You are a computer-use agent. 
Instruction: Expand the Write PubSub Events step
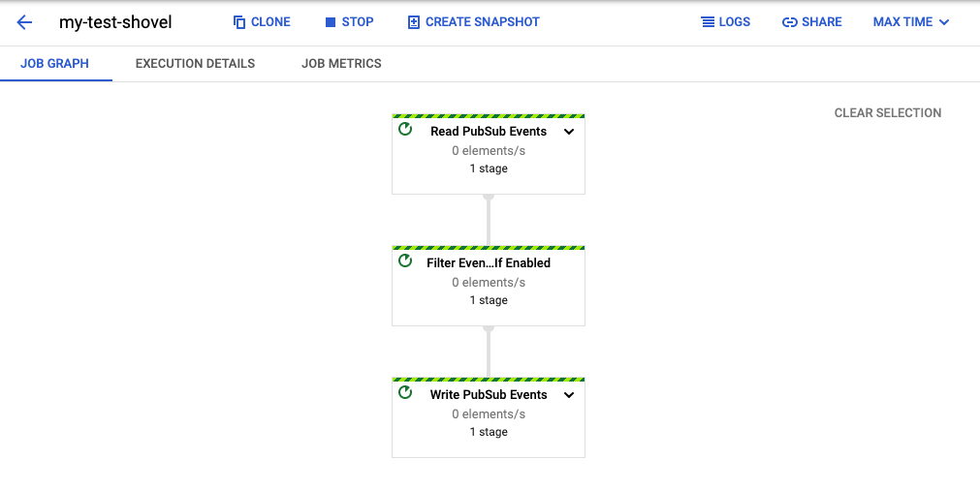click(569, 395)
